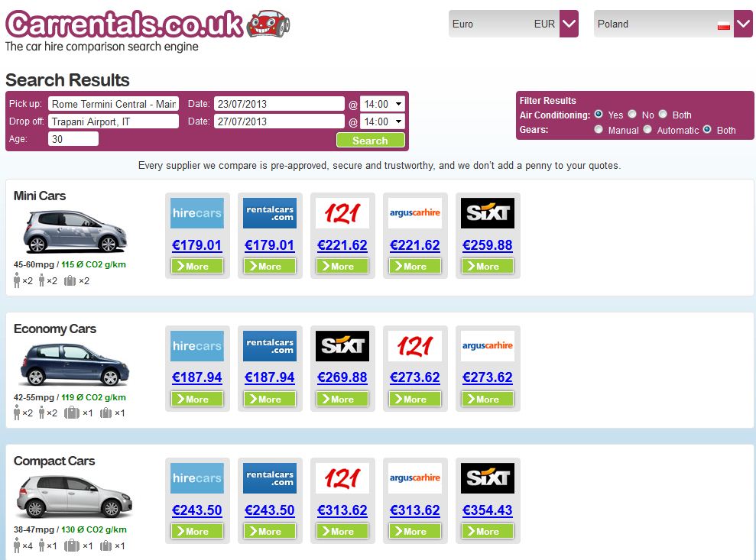Click the Compact Cars heading
This screenshot has width=756, height=560.
pos(54,461)
